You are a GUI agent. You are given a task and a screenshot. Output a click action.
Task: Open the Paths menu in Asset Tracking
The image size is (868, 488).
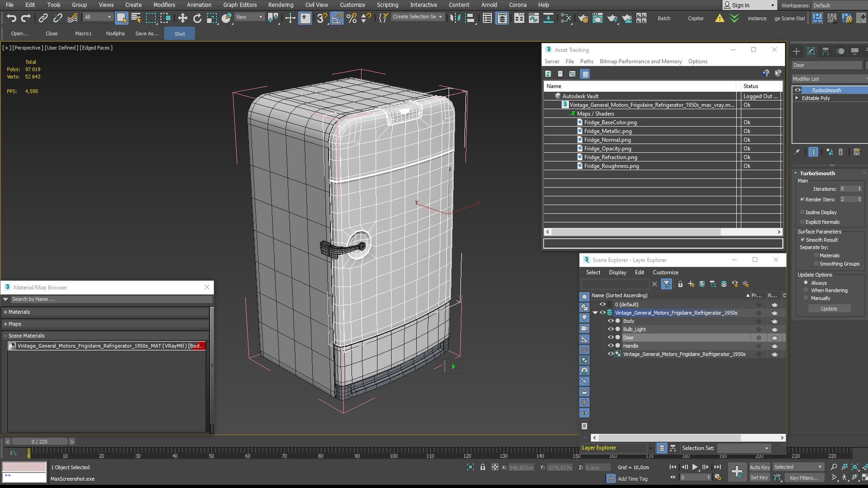pyautogui.click(x=587, y=61)
